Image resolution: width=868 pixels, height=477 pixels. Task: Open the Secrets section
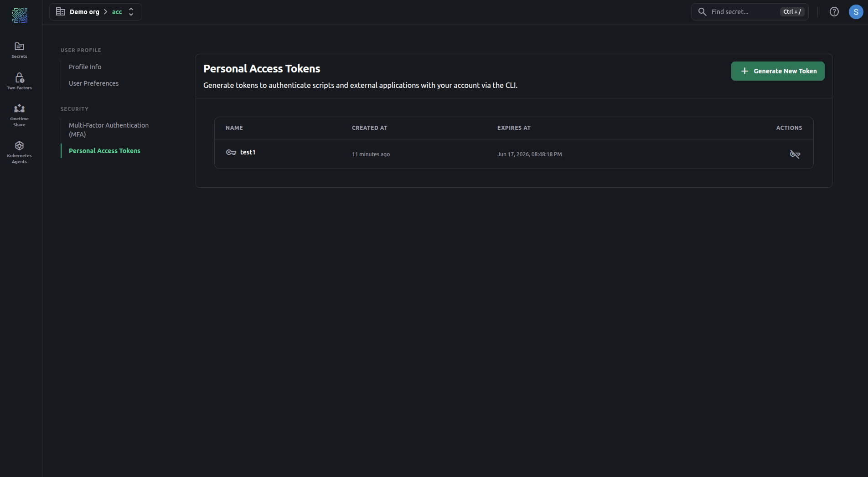[x=19, y=50]
